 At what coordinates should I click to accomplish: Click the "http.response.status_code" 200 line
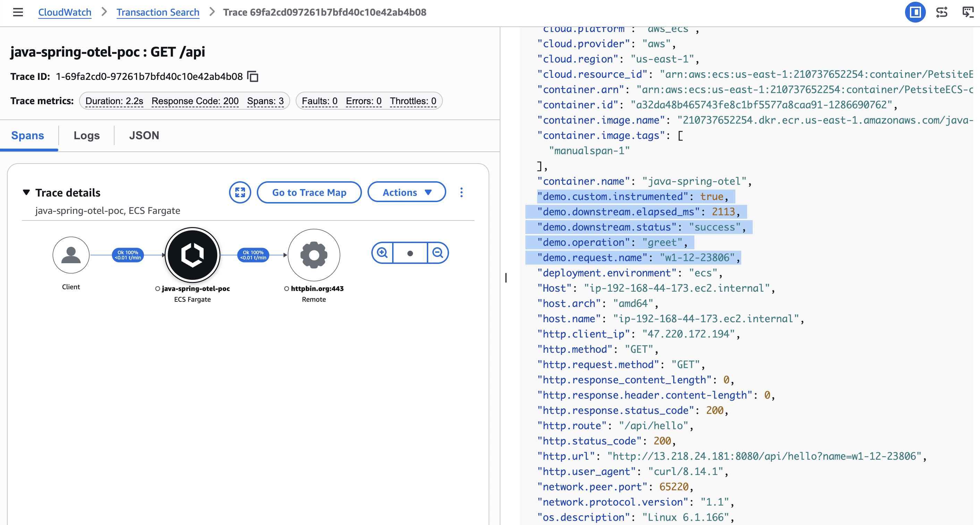pos(633,410)
